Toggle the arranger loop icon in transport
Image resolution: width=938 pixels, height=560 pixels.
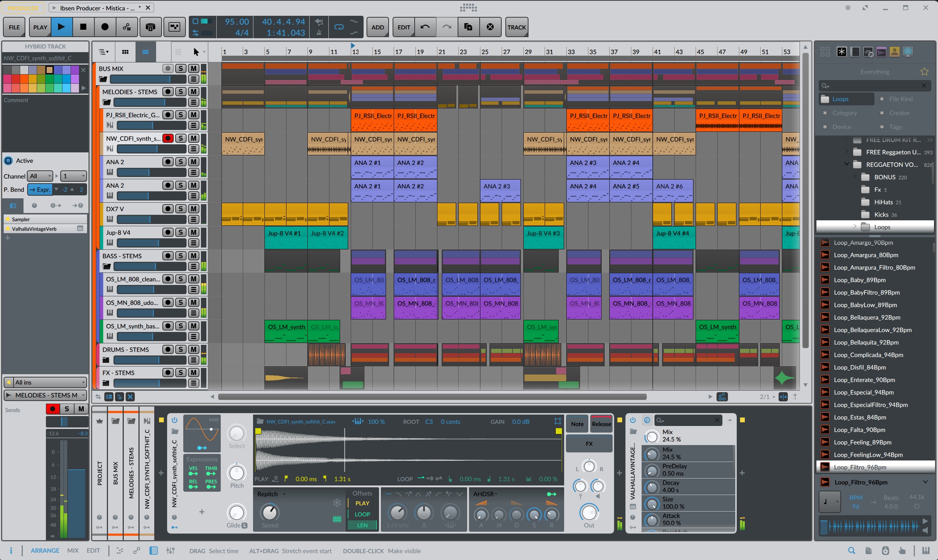click(339, 27)
